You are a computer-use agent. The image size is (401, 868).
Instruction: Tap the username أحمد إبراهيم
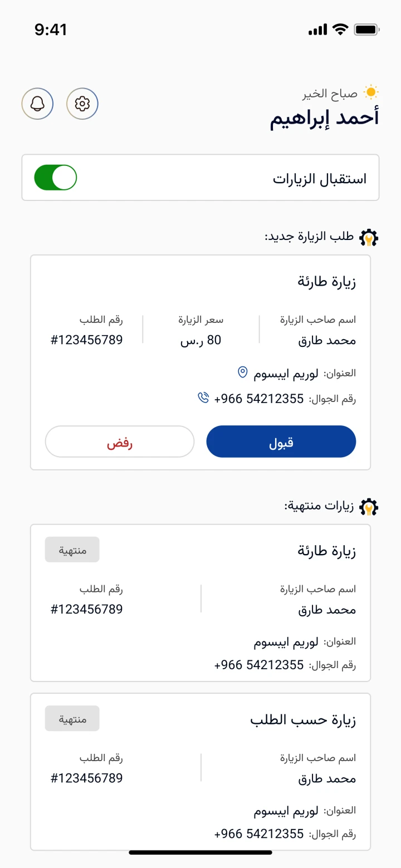324,118
